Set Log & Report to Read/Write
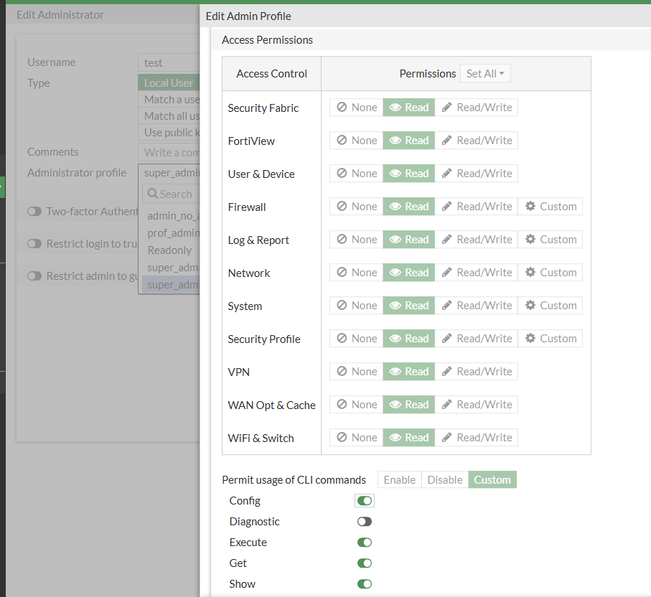The image size is (651, 597). pos(476,240)
